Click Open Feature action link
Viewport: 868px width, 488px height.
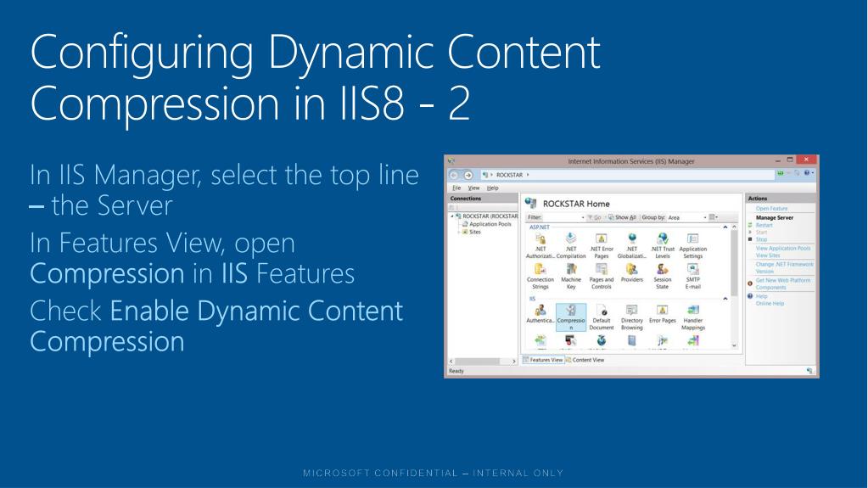click(771, 209)
